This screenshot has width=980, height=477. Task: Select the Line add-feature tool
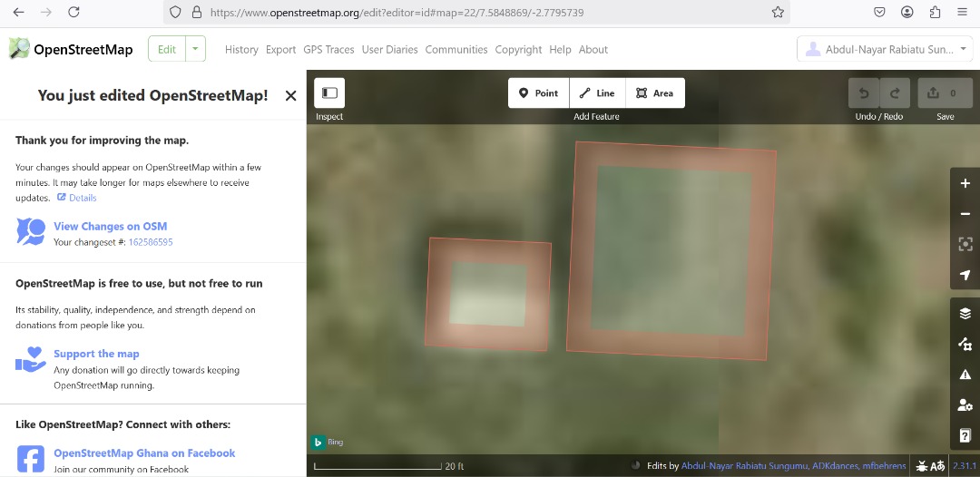click(x=597, y=93)
